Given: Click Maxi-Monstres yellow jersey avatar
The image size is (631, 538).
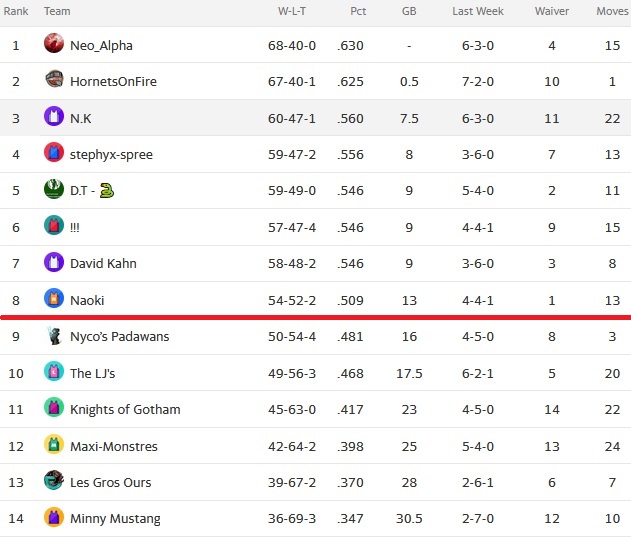Looking at the screenshot, I should [54, 445].
